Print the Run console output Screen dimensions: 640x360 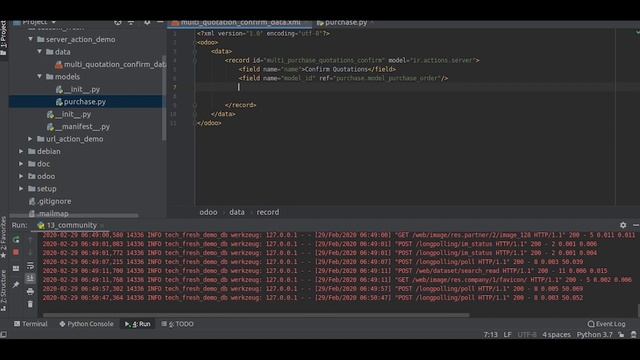coord(30,291)
